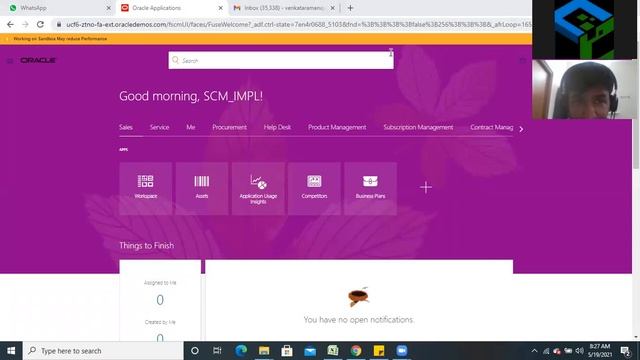Open the Workspace app tile
The height and width of the screenshot is (360, 640).
point(146,189)
